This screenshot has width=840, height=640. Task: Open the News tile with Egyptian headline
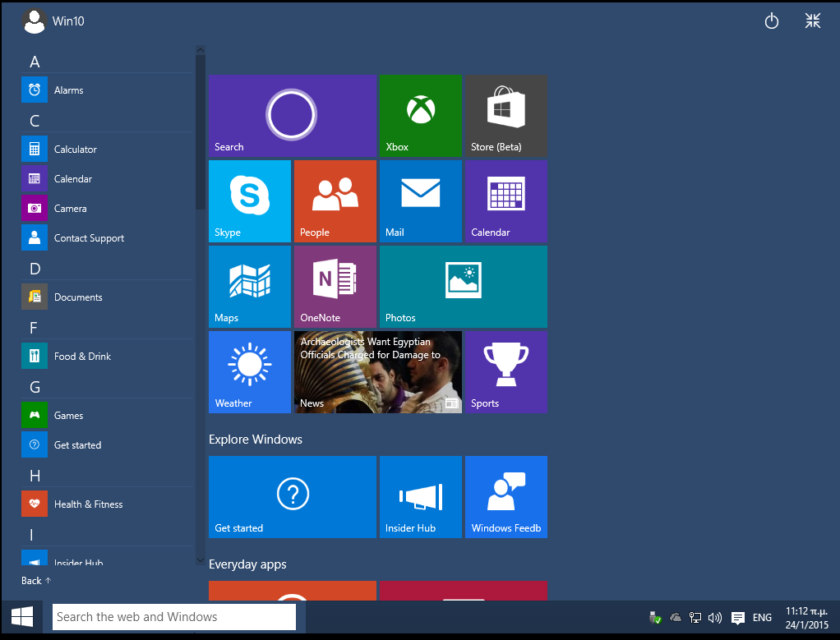tap(378, 372)
